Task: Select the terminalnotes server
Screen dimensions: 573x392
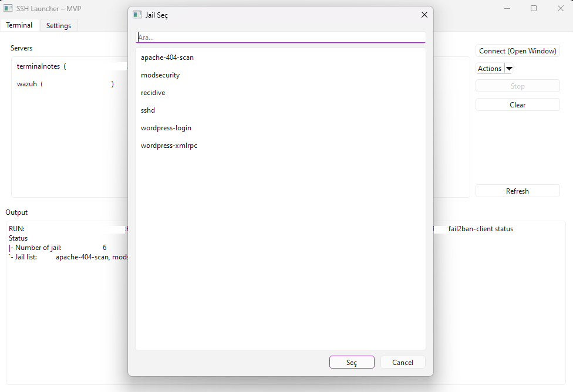Action: (39, 66)
